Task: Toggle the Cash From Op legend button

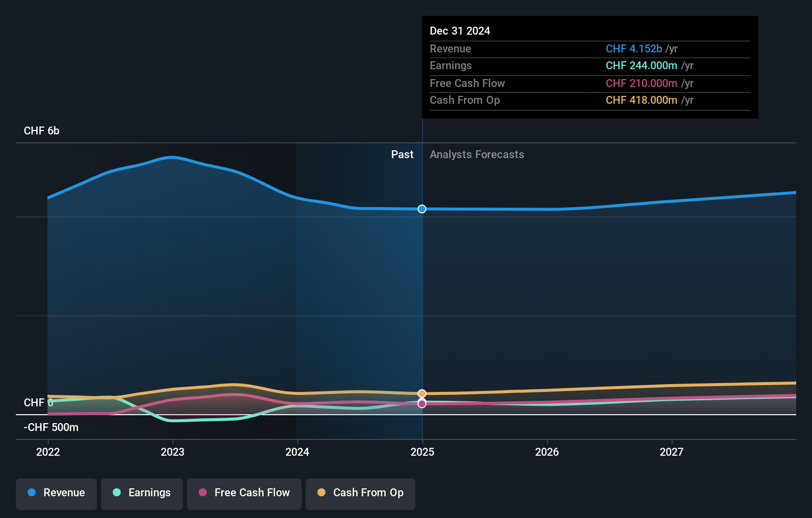Action: click(361, 494)
